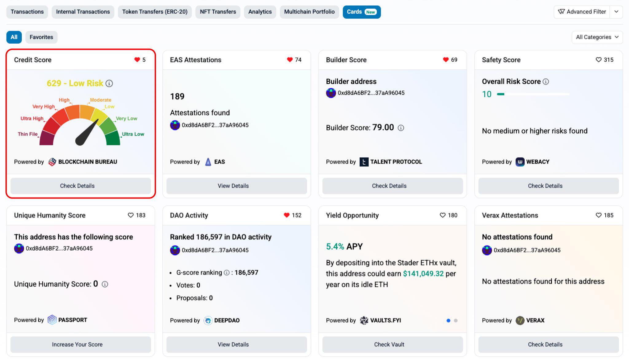Toggle favorite heart on Verax Attestations card
629x364 pixels.
[599, 215]
